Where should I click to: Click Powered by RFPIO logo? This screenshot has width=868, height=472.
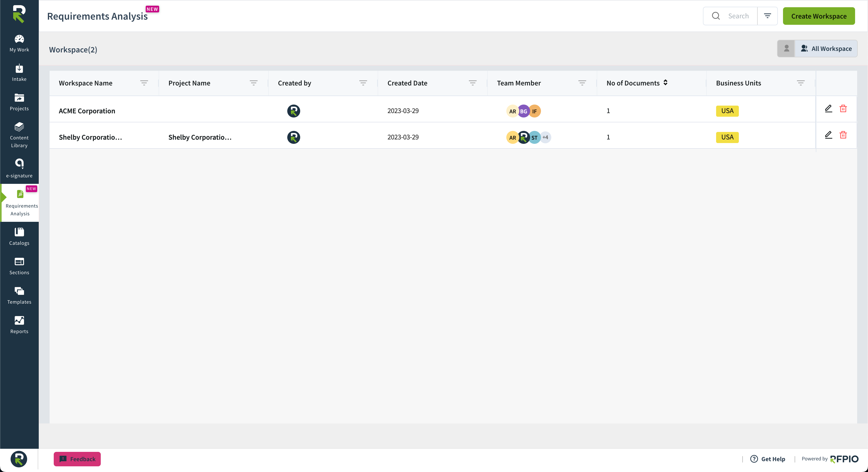click(x=844, y=459)
